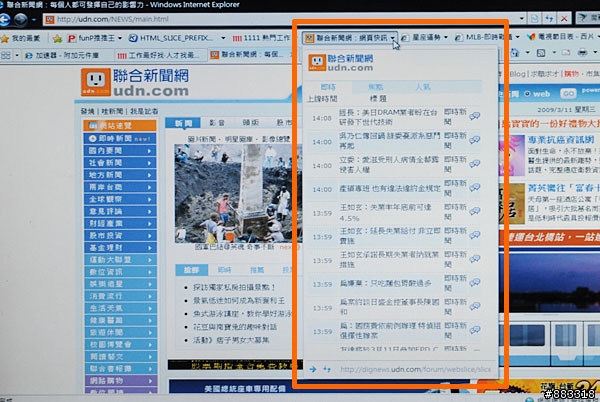Open the 網站總覽 orange sidebar header

point(120,125)
